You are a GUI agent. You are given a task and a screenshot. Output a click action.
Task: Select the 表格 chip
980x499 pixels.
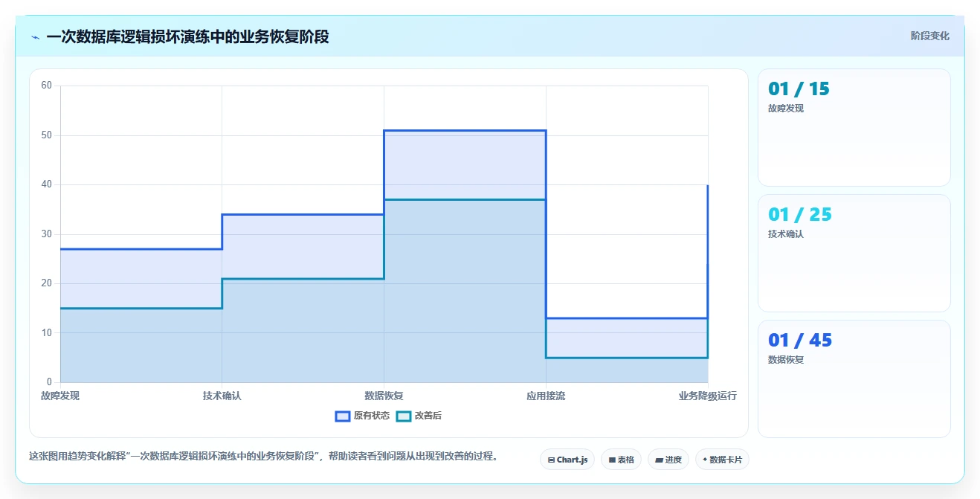tap(621, 460)
